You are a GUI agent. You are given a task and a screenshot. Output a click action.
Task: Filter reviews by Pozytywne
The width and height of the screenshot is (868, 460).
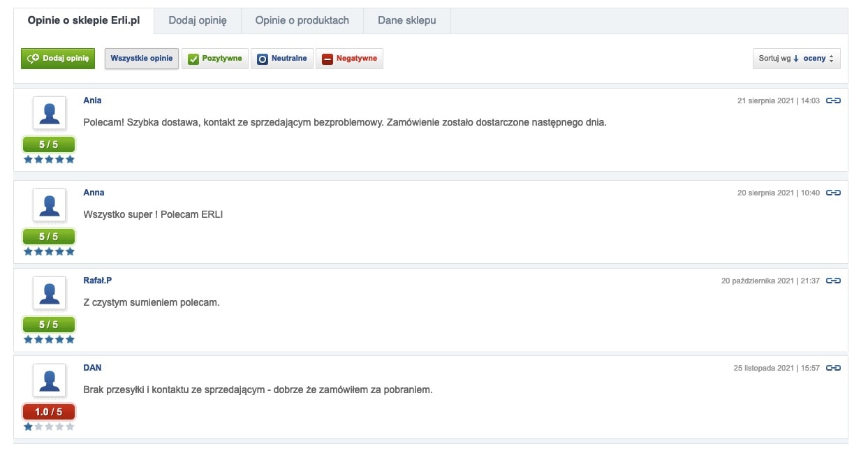tap(215, 59)
